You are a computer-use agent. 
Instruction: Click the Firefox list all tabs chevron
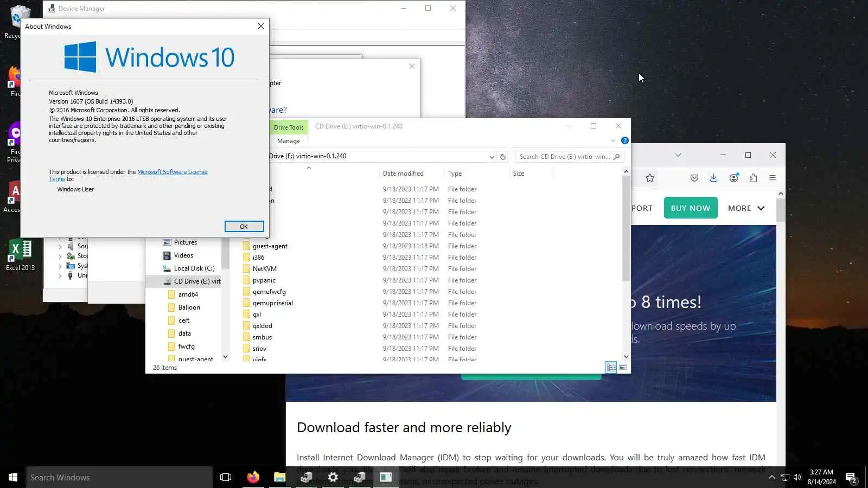click(x=678, y=155)
